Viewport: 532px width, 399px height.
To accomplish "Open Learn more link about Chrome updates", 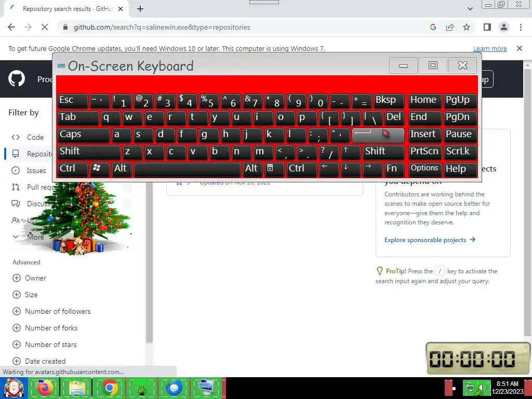I will pyautogui.click(x=490, y=48).
